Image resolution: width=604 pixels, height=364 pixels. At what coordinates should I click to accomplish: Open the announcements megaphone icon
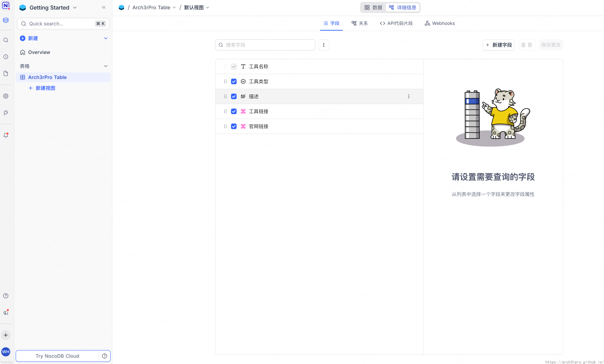(6, 312)
